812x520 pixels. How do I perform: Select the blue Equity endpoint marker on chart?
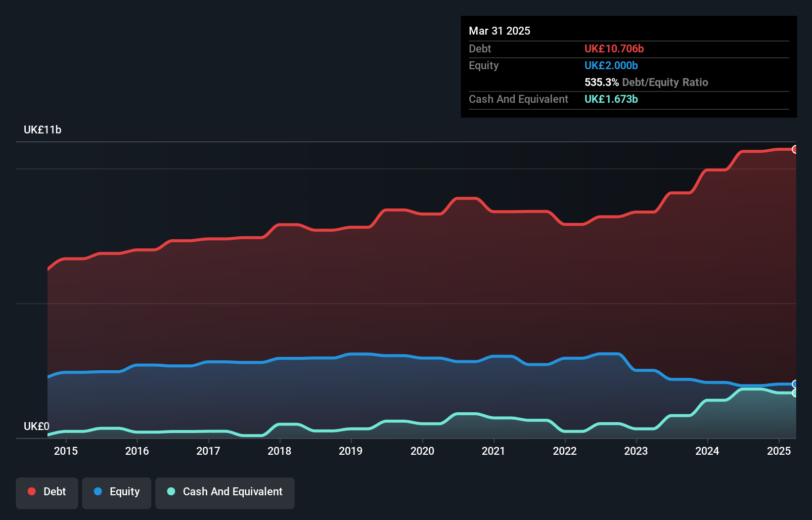coord(795,384)
